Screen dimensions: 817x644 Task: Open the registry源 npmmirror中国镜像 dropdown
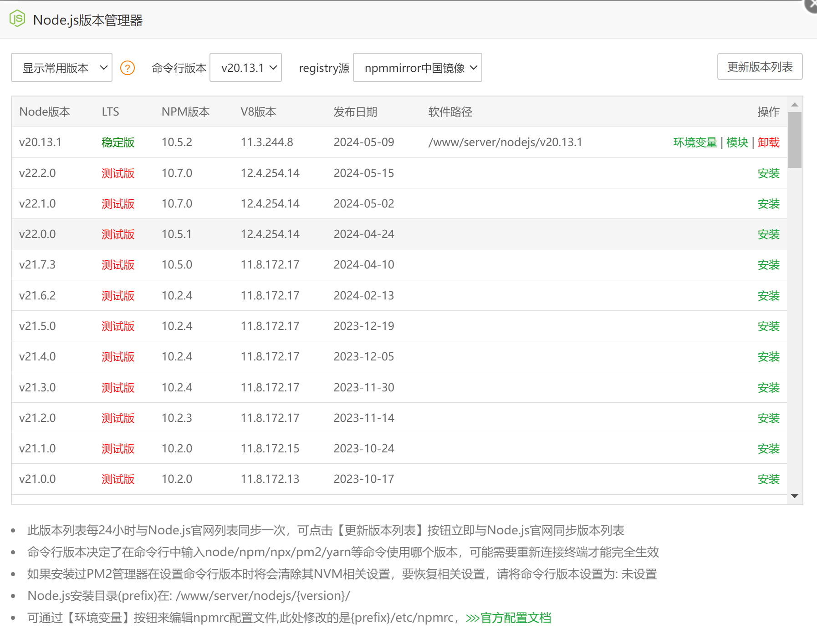click(417, 68)
